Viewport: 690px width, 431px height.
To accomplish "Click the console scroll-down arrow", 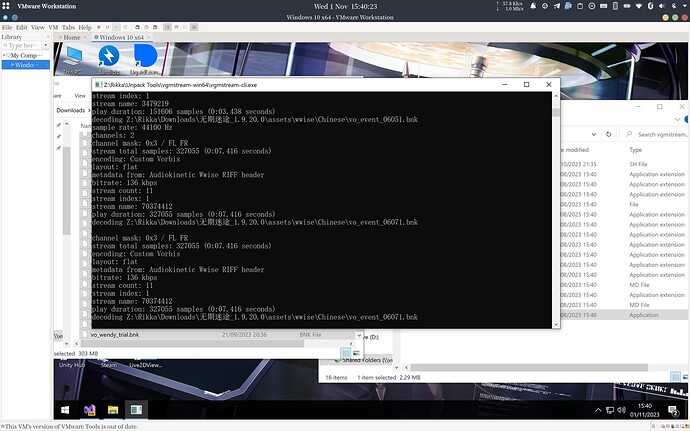I will coord(556,324).
